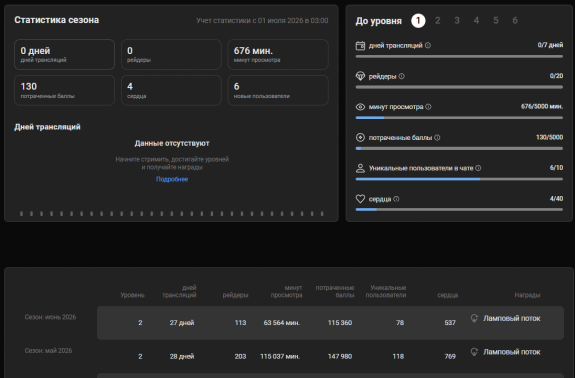This screenshot has width=575, height=378.
Task: Switch to level 6 tab
Action: pos(515,21)
